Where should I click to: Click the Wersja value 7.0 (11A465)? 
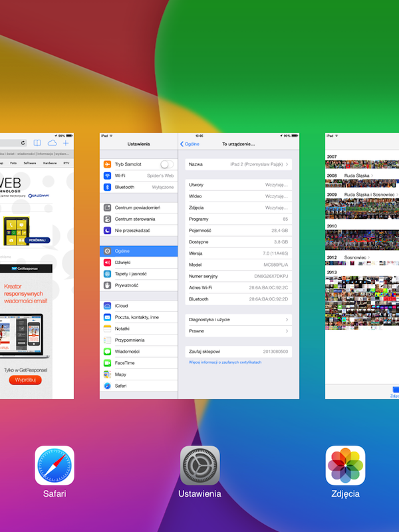[275, 253]
